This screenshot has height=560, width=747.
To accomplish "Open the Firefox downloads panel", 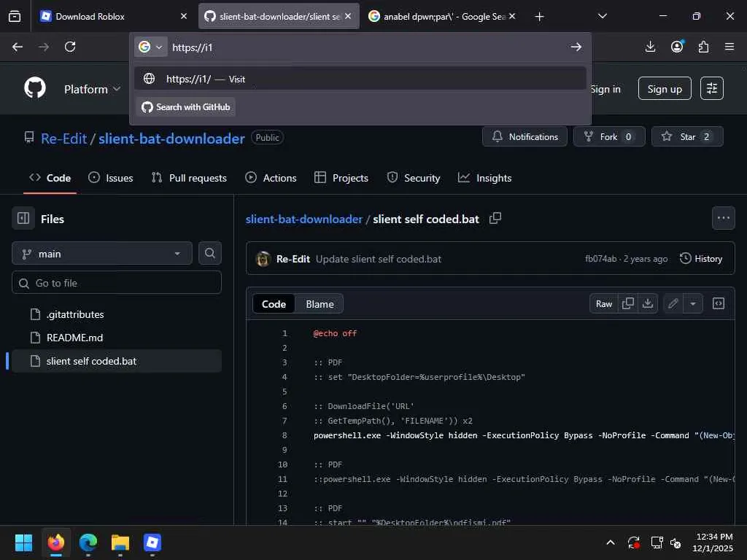I will click(650, 47).
